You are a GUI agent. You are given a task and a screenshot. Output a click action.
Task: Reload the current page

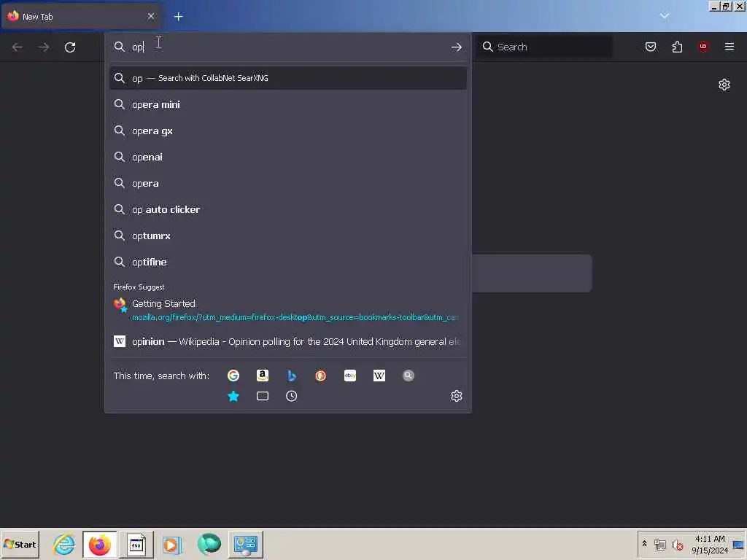click(x=70, y=47)
